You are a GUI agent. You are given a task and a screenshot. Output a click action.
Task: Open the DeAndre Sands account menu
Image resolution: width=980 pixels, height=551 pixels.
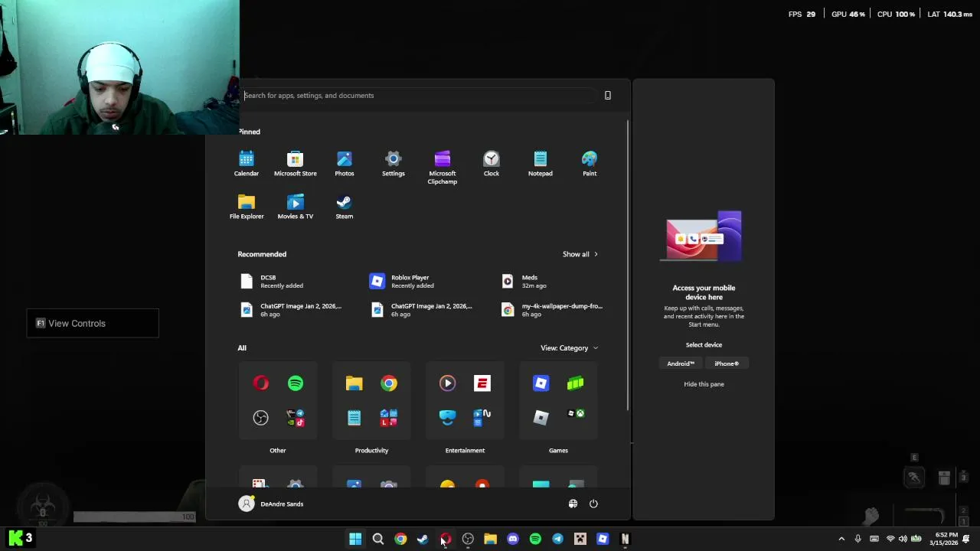click(272, 504)
